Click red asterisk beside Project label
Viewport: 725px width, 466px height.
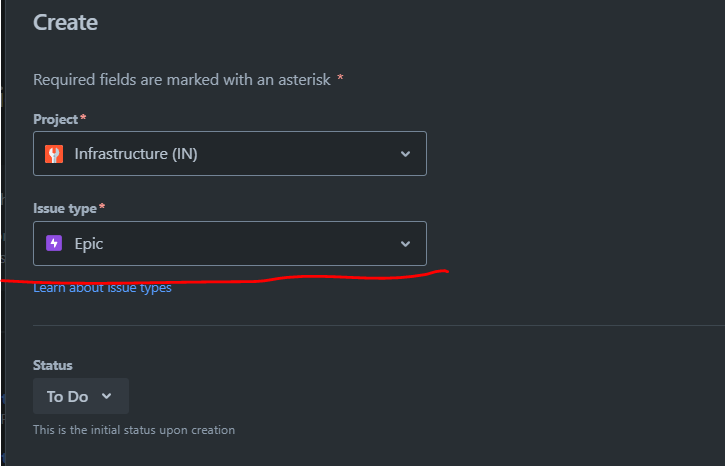[83, 117]
